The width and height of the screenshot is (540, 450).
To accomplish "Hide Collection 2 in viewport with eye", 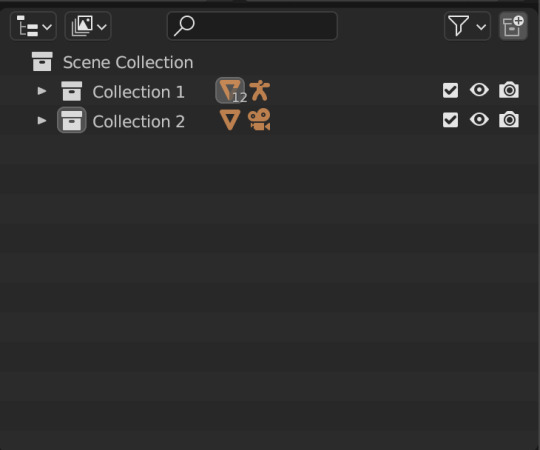I will [479, 120].
